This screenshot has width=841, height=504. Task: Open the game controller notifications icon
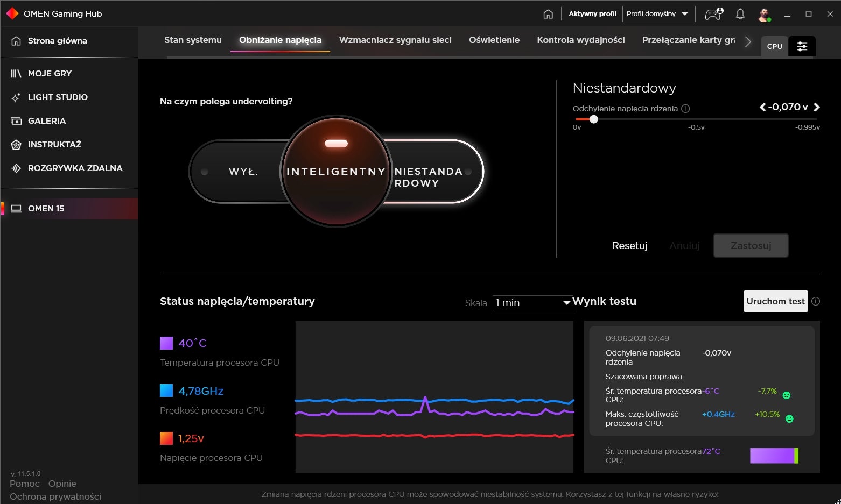pos(714,14)
